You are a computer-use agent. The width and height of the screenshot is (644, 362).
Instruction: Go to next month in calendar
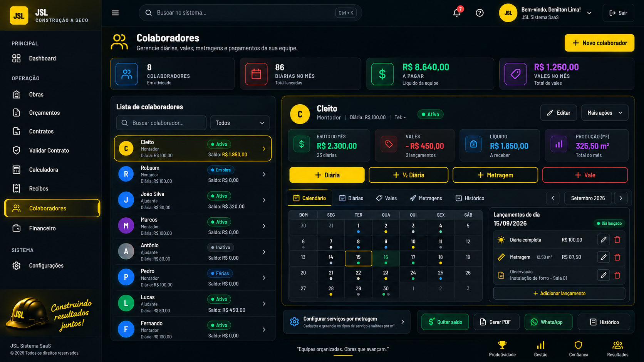[x=621, y=198]
